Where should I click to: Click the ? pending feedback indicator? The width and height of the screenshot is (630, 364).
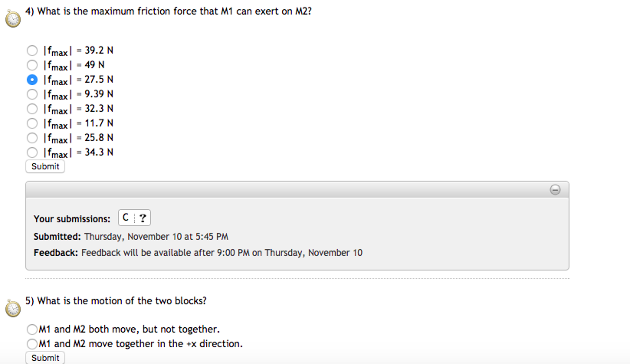tap(143, 217)
